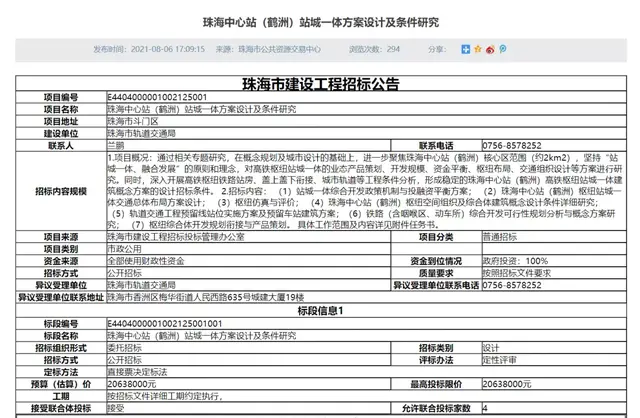The image size is (640, 418).
Task: Select 按招标文件详细工期约定执行
Action: click(165, 396)
